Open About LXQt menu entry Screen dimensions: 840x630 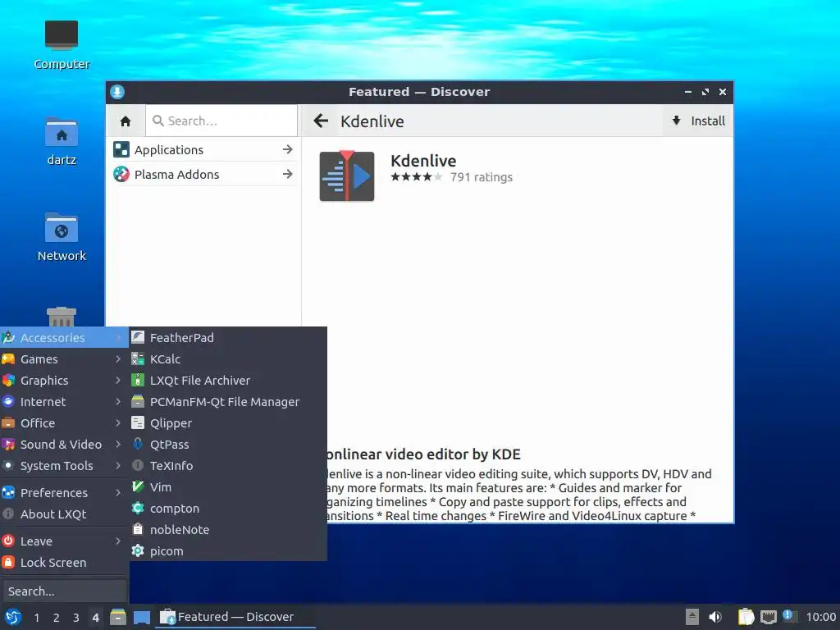pyautogui.click(x=64, y=514)
